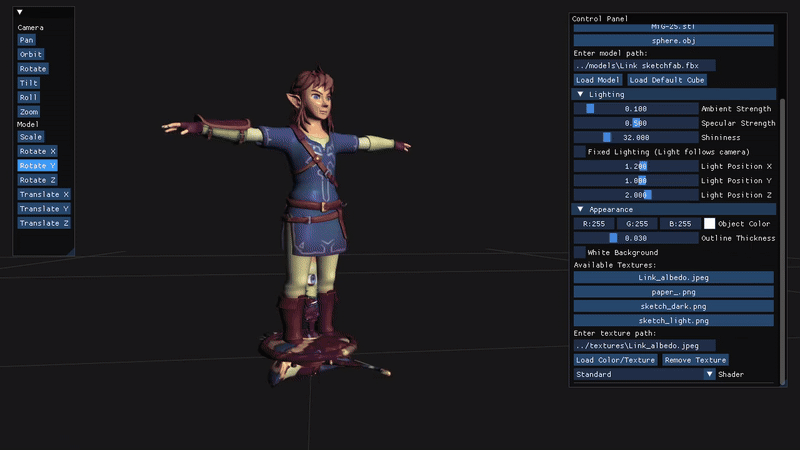Enable Fixed Lighting checkbox

click(x=579, y=152)
